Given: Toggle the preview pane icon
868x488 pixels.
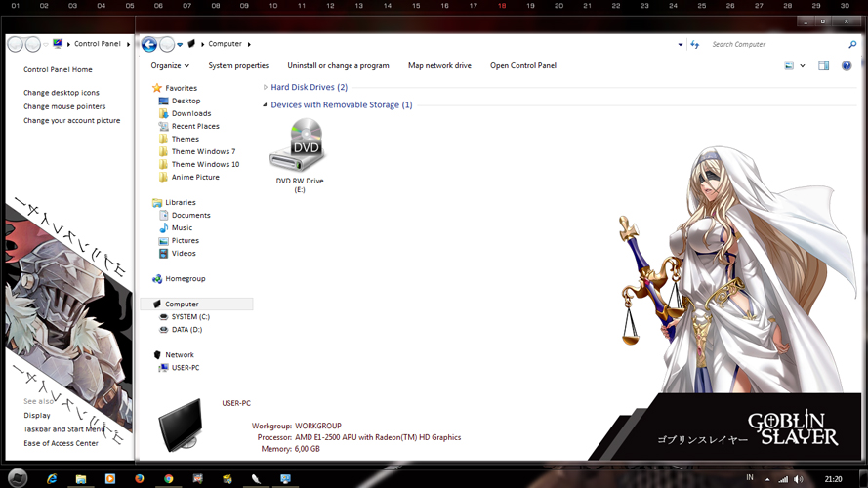Looking at the screenshot, I should (x=824, y=65).
